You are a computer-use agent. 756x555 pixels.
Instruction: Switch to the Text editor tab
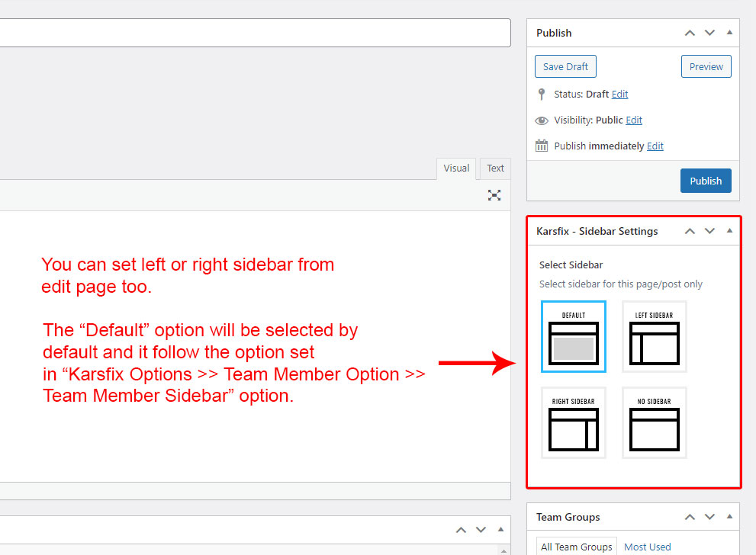click(495, 168)
